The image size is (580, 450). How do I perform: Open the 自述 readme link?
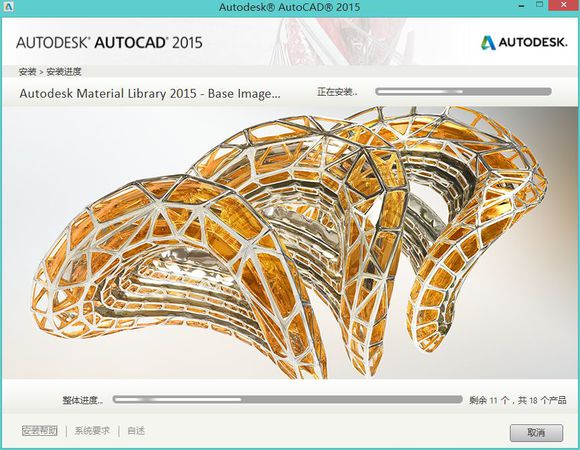click(136, 431)
